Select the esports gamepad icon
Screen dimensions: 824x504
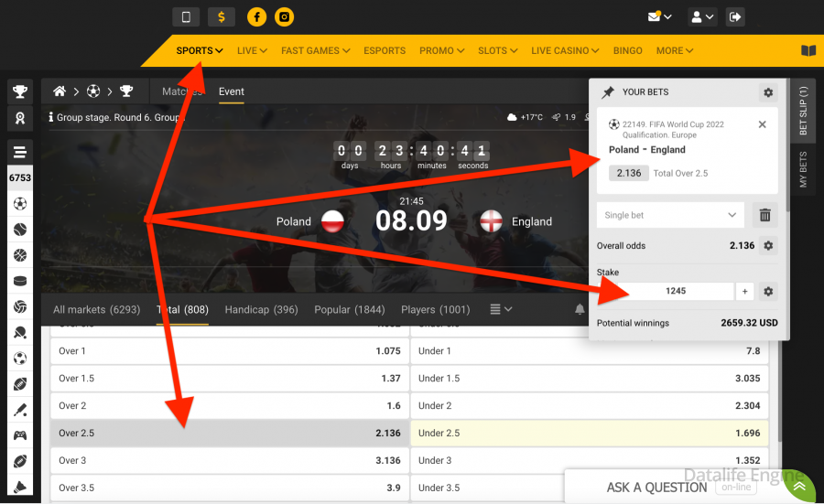[x=20, y=435]
